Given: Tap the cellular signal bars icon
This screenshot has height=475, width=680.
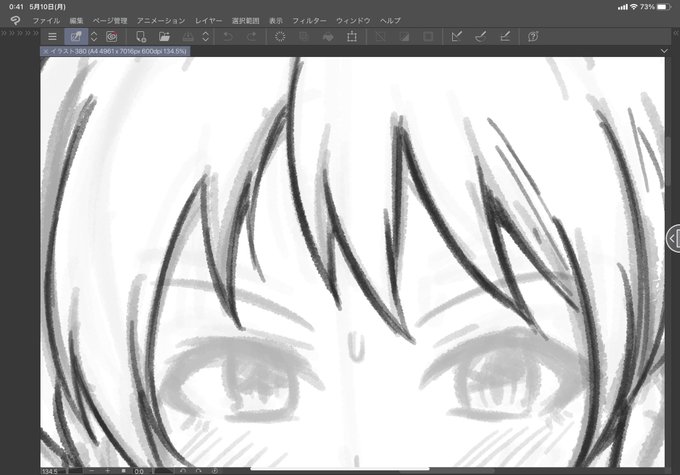Looking at the screenshot, I should 623,7.
